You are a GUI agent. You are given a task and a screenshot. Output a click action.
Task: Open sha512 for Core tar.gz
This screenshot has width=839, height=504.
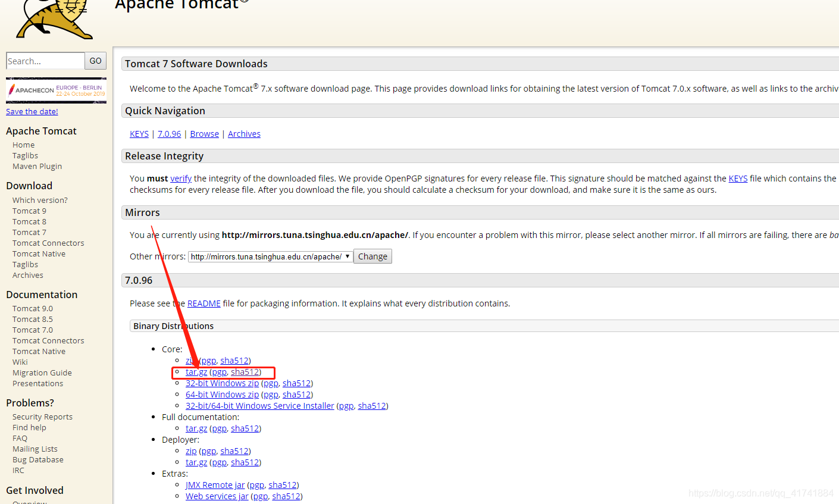[x=245, y=372]
